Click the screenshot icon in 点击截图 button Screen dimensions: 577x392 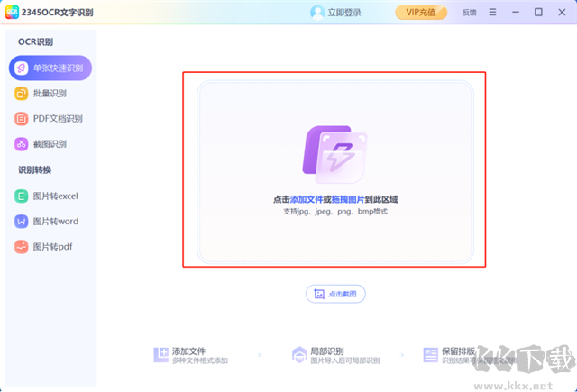(x=319, y=294)
